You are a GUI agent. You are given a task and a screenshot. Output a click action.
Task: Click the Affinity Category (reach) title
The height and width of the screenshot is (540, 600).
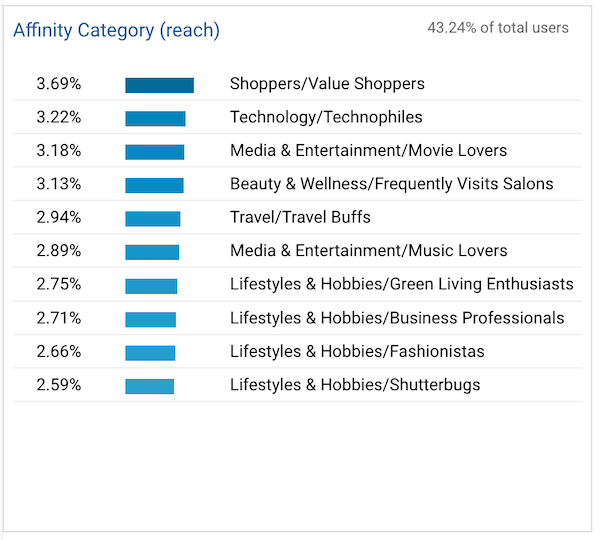(x=116, y=30)
